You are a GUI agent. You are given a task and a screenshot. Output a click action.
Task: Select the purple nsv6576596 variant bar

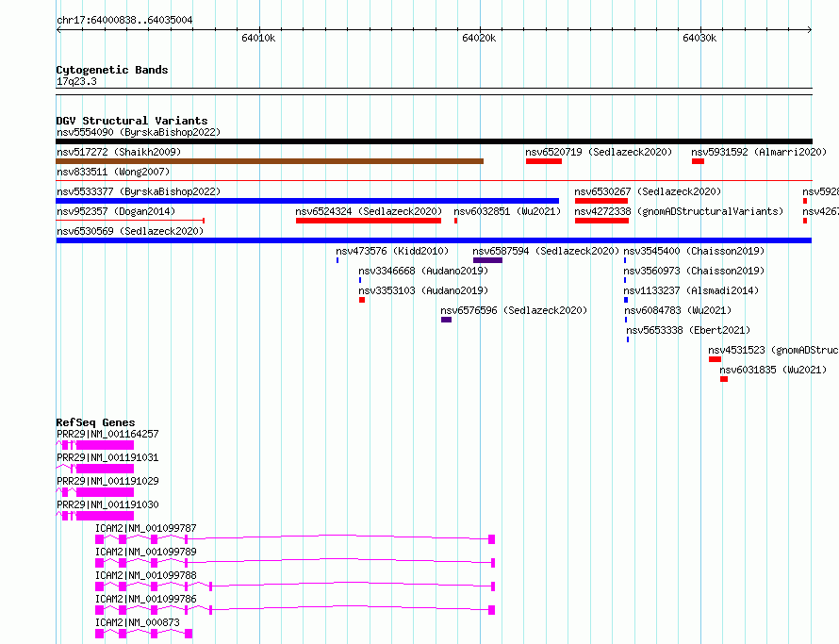tap(446, 320)
